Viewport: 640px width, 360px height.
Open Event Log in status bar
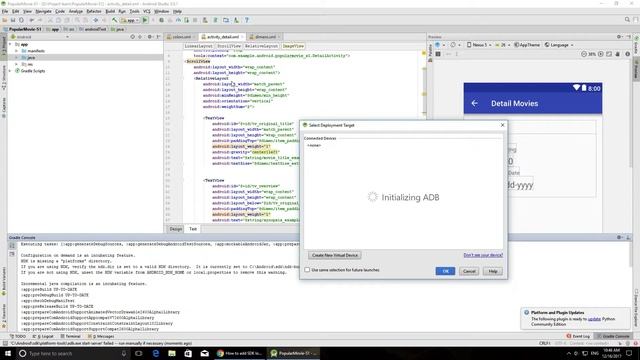[x=578, y=336]
